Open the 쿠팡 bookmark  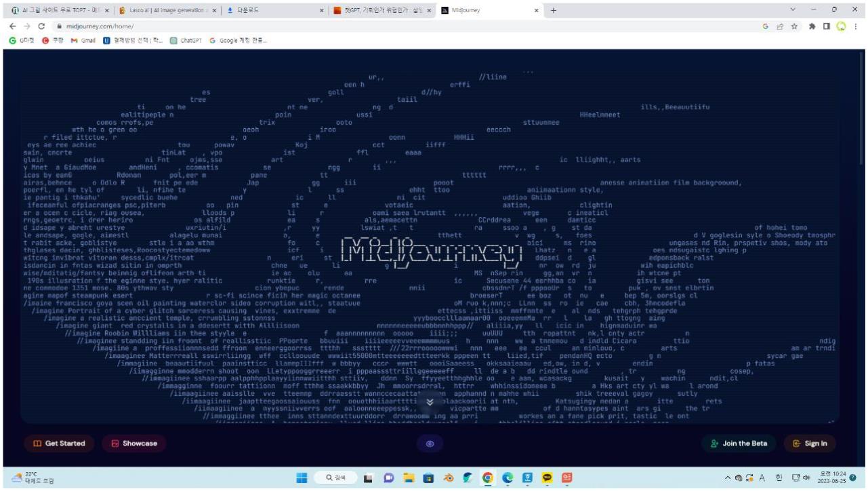click(53, 41)
